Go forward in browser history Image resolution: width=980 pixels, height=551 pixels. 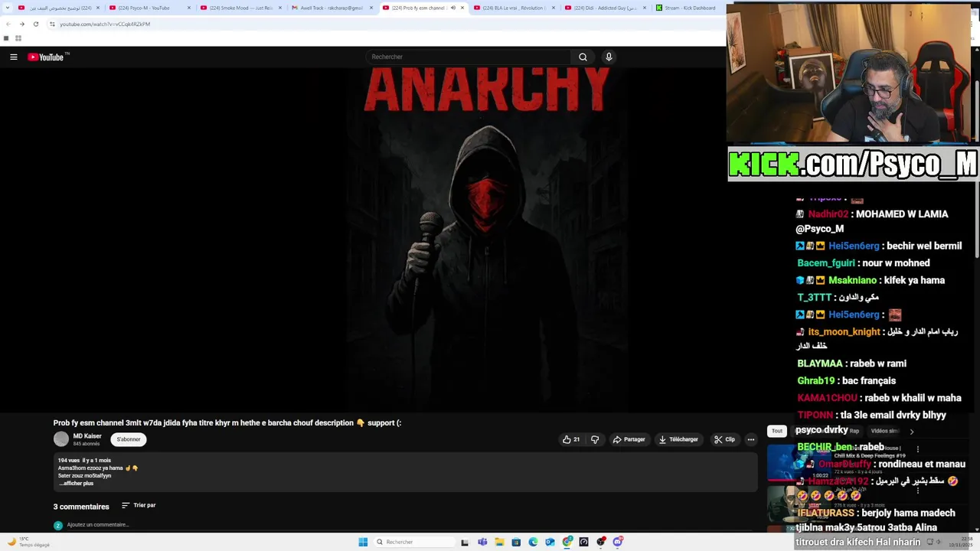21,24
